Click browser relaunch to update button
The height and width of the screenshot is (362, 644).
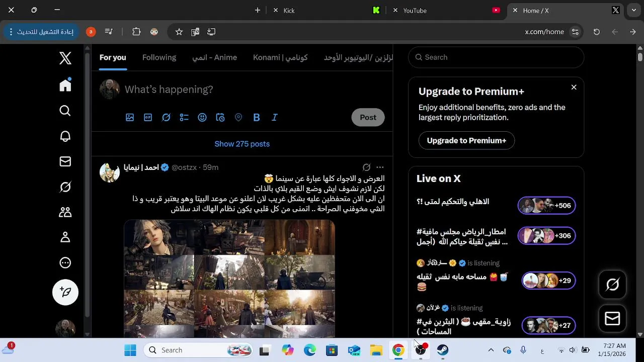pyautogui.click(x=41, y=32)
